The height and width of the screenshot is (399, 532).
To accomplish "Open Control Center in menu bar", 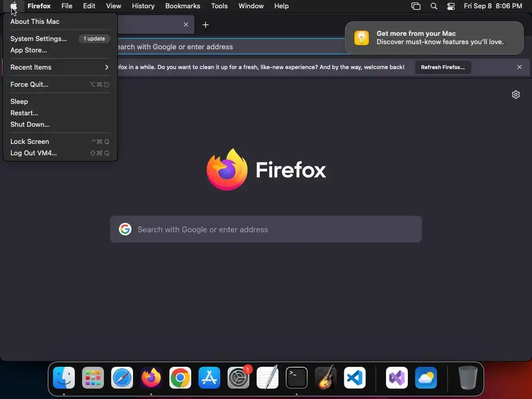I will tap(451, 6).
